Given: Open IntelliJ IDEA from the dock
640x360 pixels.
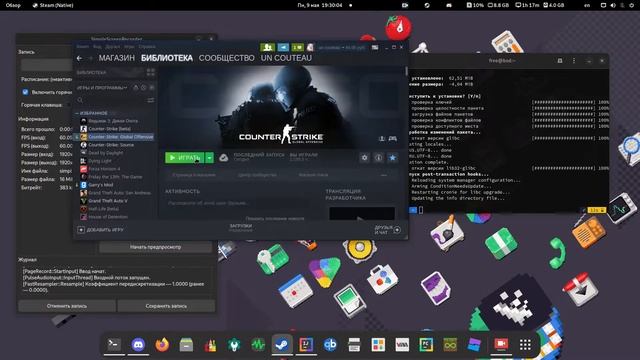Looking at the screenshot, I should tap(306, 345).
